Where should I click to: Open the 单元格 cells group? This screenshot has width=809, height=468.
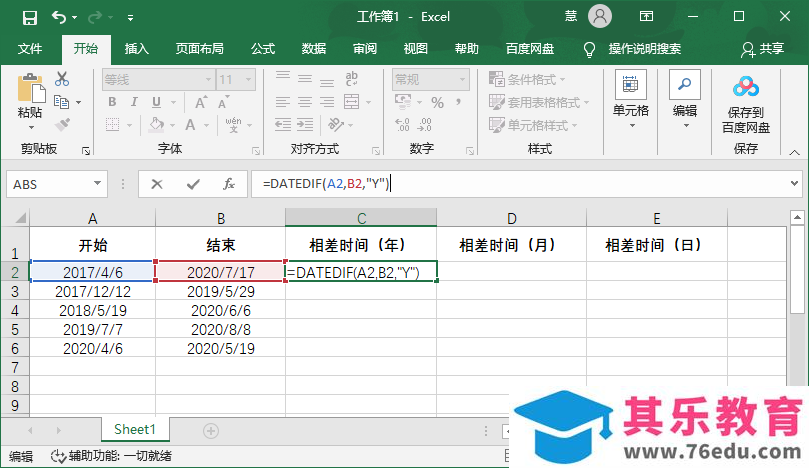[x=630, y=100]
